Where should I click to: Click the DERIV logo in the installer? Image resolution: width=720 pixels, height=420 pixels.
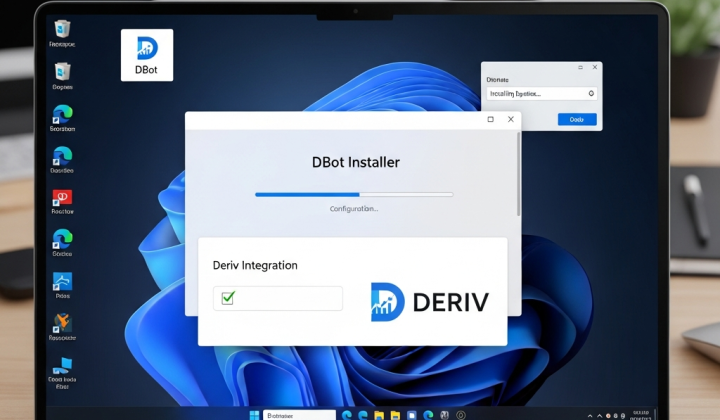430,302
